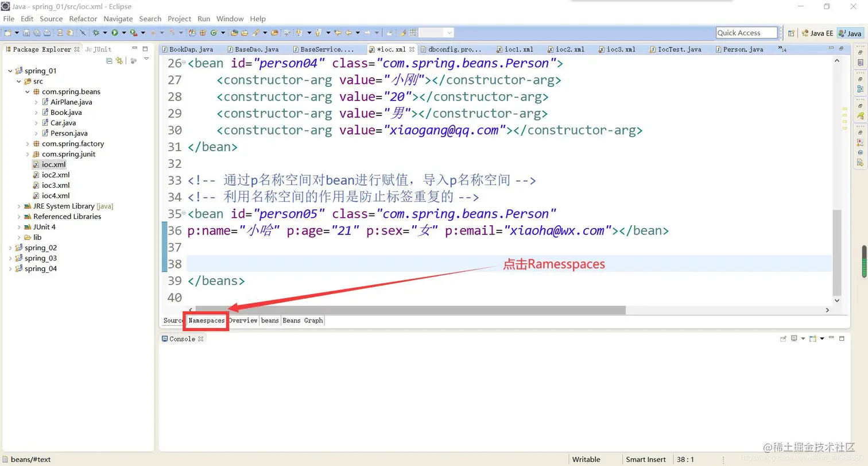Minimize the Console panel
Viewport: 868px width, 466px height.
(832, 338)
